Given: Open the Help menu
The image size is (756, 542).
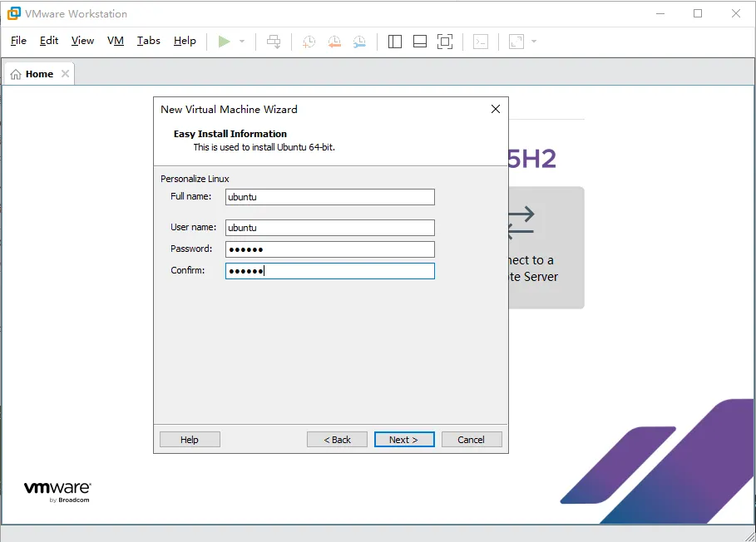Looking at the screenshot, I should coord(185,41).
